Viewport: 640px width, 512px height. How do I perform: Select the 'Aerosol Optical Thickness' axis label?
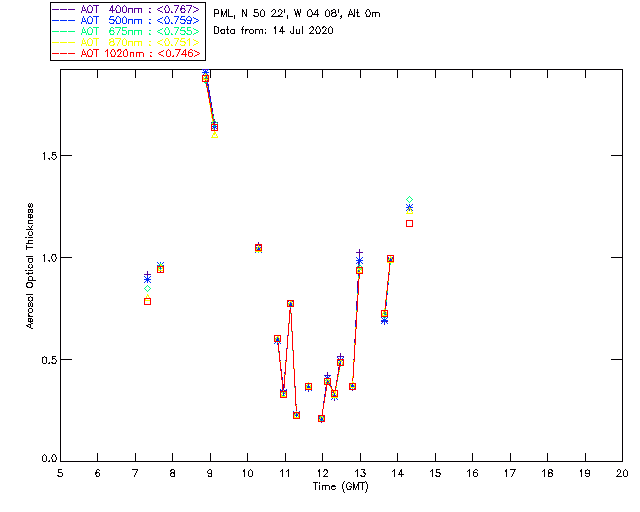(x=30, y=266)
